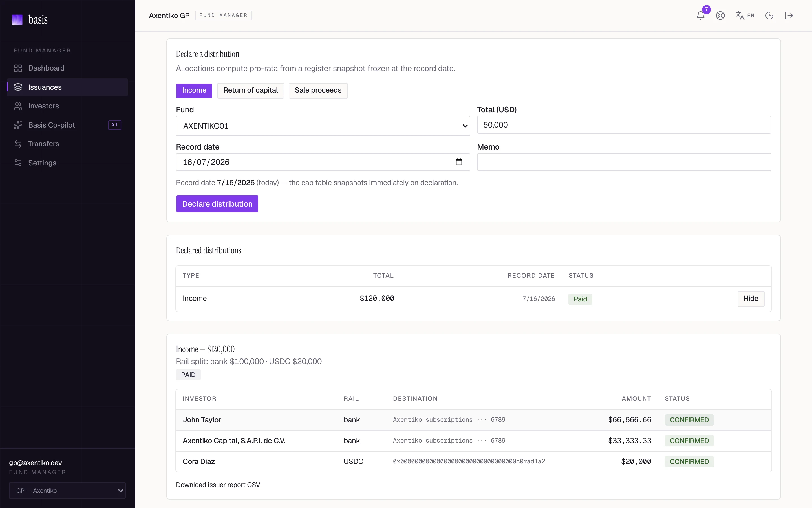Click the Total (USD) input field
The width and height of the screenshot is (812, 508).
[x=624, y=125]
